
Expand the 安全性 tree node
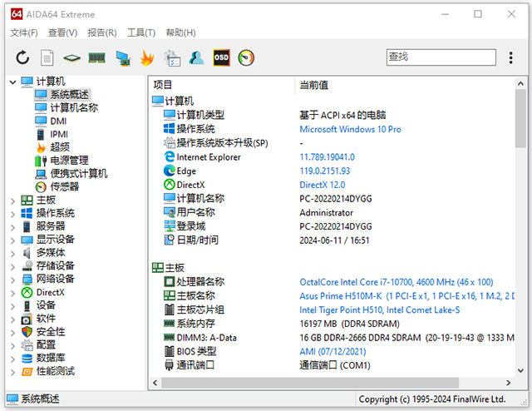pos(13,333)
